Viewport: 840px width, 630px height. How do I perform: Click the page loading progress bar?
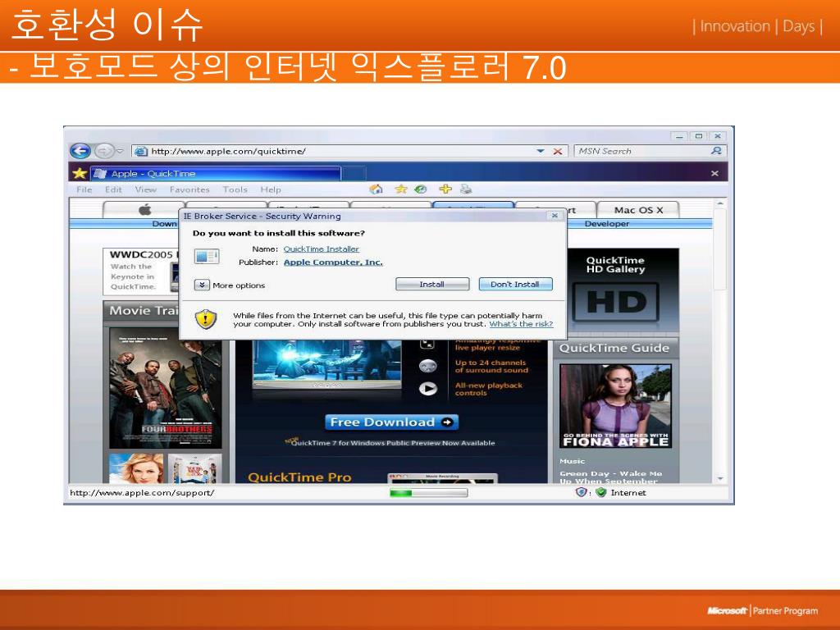(x=428, y=493)
